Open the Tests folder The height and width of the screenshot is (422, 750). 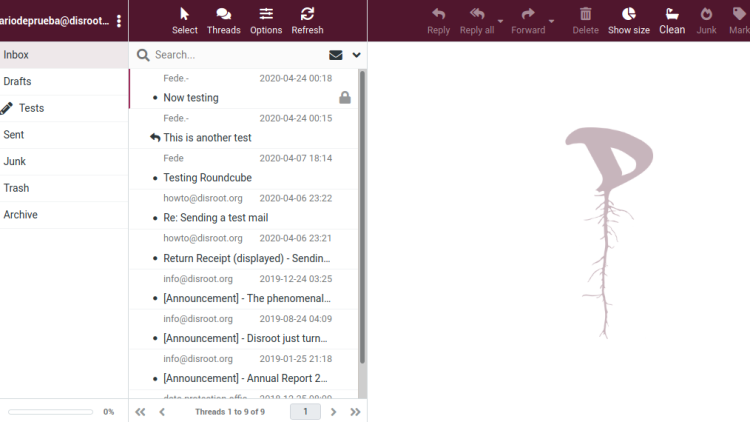click(x=64, y=108)
